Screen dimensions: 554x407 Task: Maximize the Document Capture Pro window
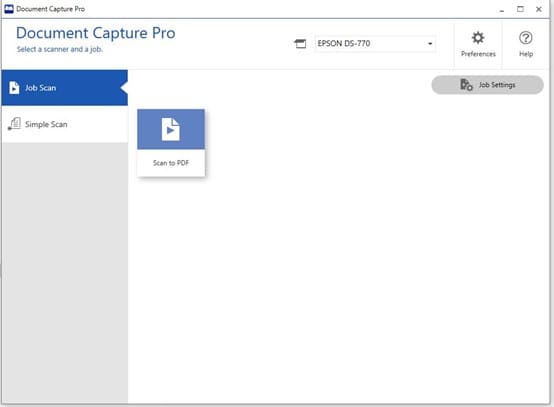point(520,9)
